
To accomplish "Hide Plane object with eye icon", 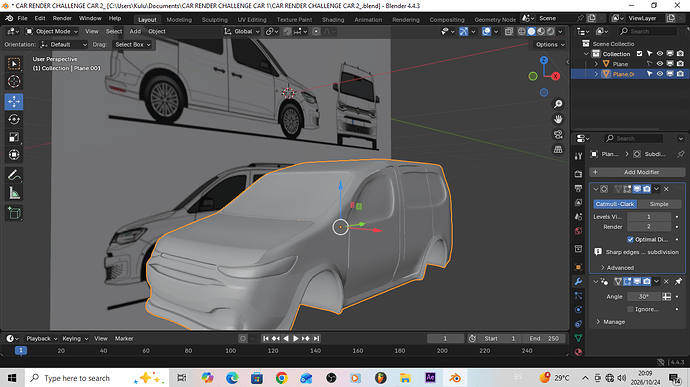I will (x=660, y=64).
